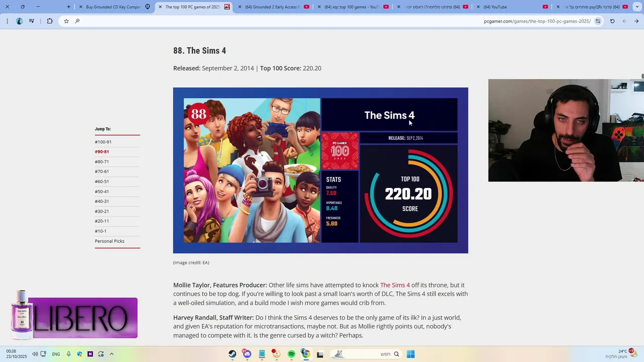
Task: Click the LIBERO perfume banner
Action: click(x=74, y=316)
